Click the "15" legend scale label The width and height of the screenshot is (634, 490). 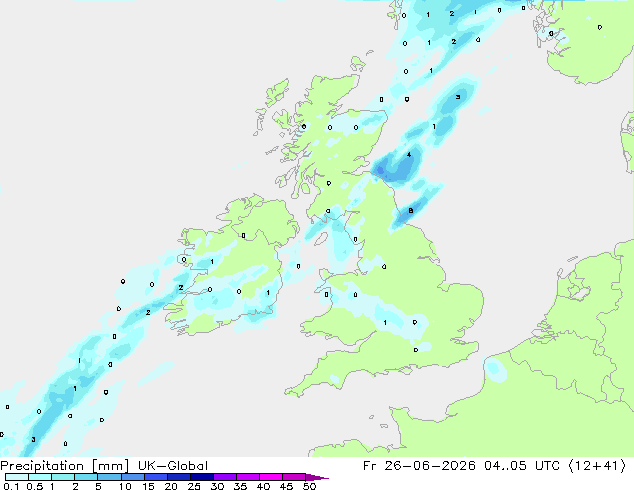[x=148, y=486]
